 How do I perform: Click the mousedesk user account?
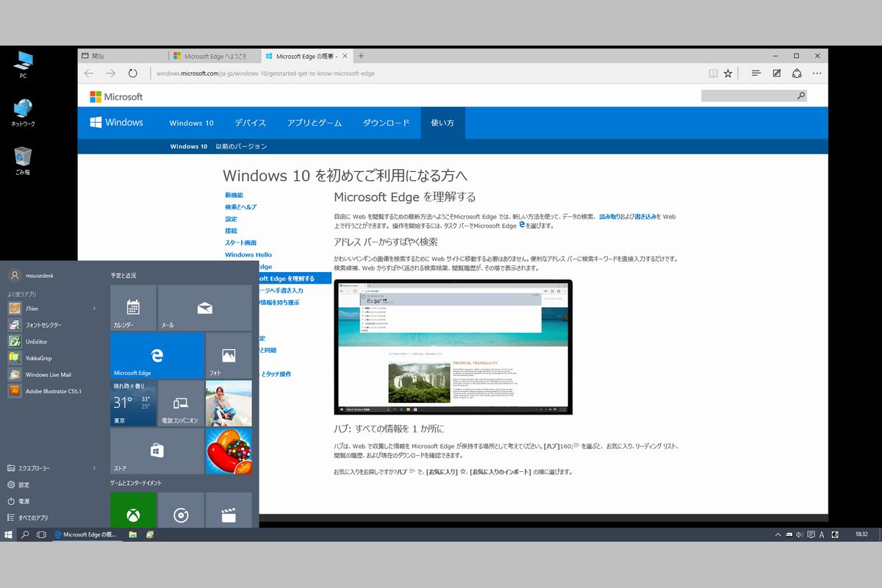coord(31,276)
